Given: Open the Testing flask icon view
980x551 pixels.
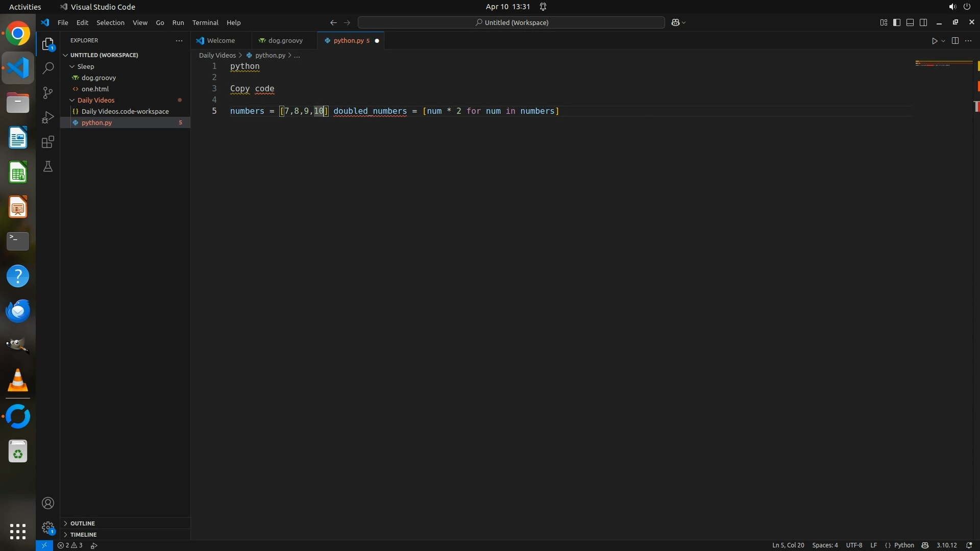Looking at the screenshot, I should (x=48, y=167).
